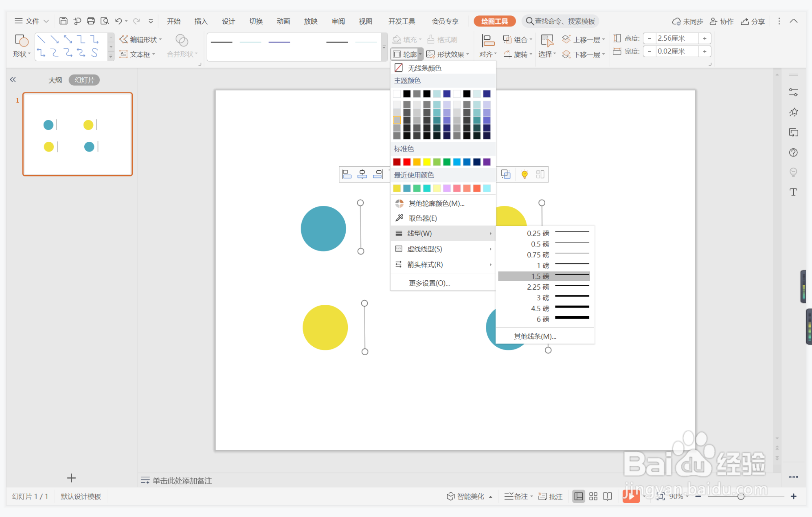812x517 pixels.
Task: Choose 2.25 磅 line weight
Action: tap(544, 287)
